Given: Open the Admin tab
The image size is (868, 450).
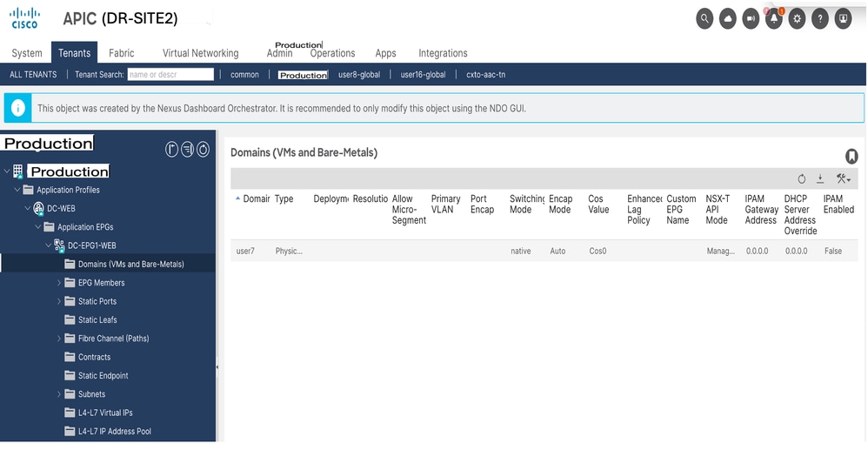Looking at the screenshot, I should point(279,53).
